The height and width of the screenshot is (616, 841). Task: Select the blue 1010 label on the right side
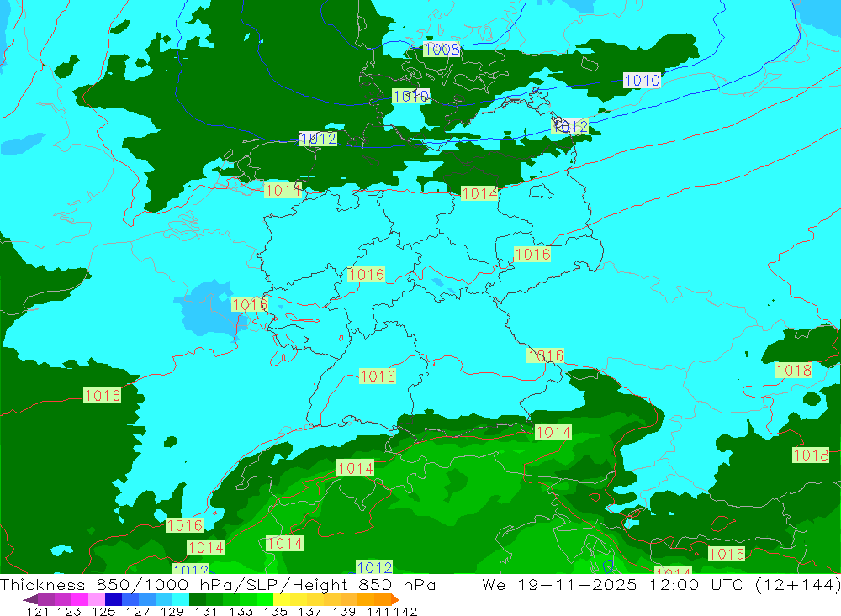click(643, 81)
